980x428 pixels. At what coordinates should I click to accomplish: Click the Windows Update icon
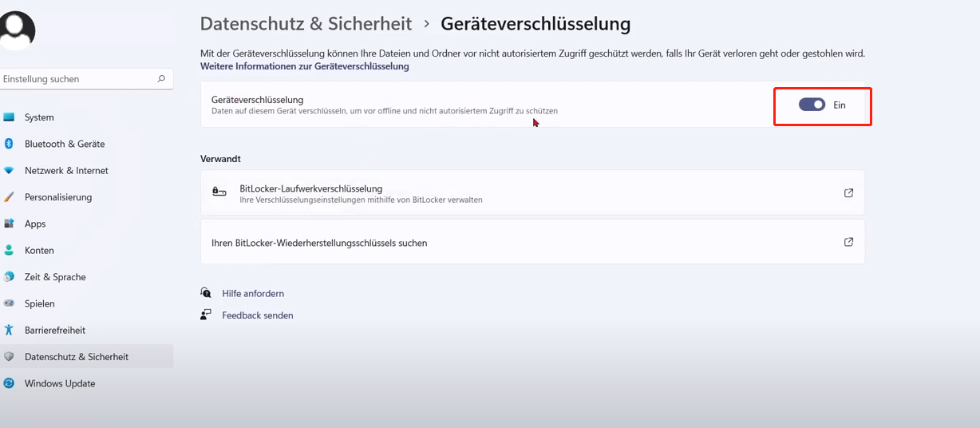[9, 383]
